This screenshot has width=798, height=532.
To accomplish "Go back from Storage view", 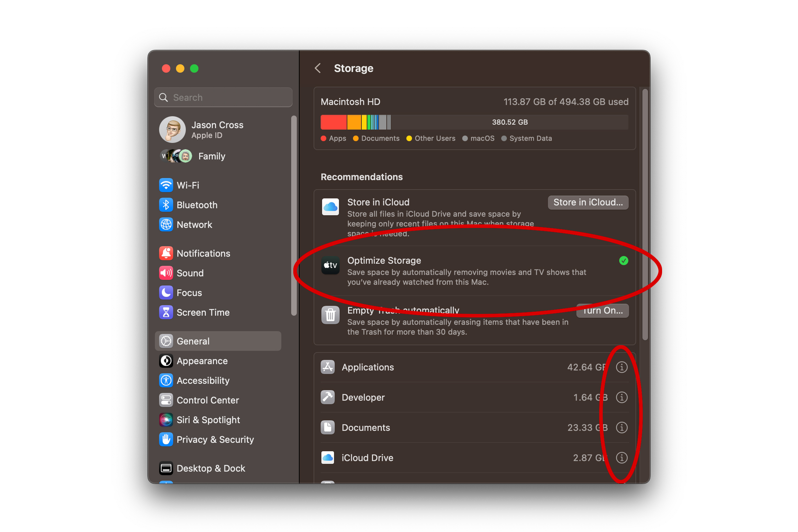I will pyautogui.click(x=318, y=68).
